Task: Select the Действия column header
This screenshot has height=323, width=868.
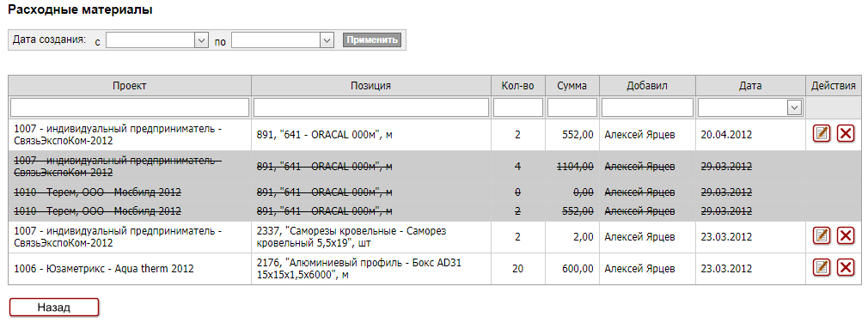Action: tap(833, 86)
